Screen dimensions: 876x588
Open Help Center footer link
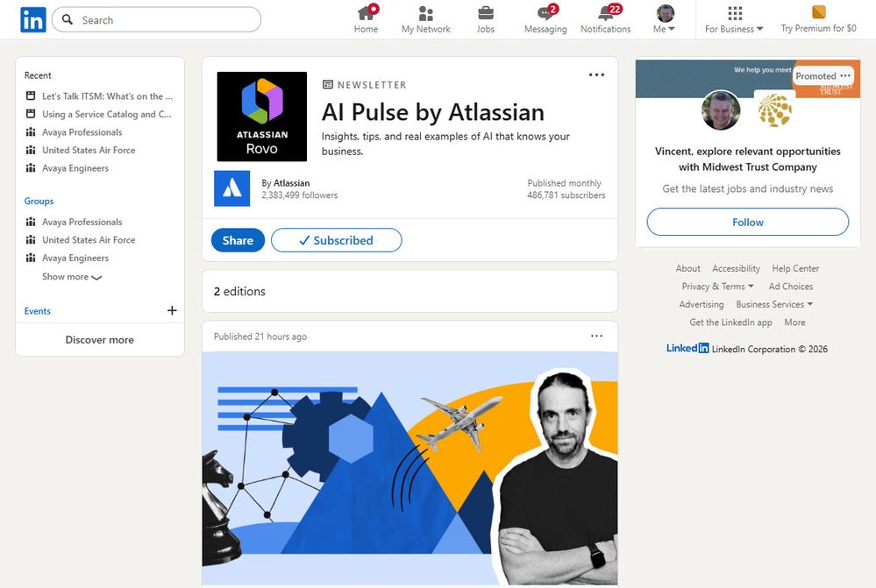pyautogui.click(x=795, y=269)
